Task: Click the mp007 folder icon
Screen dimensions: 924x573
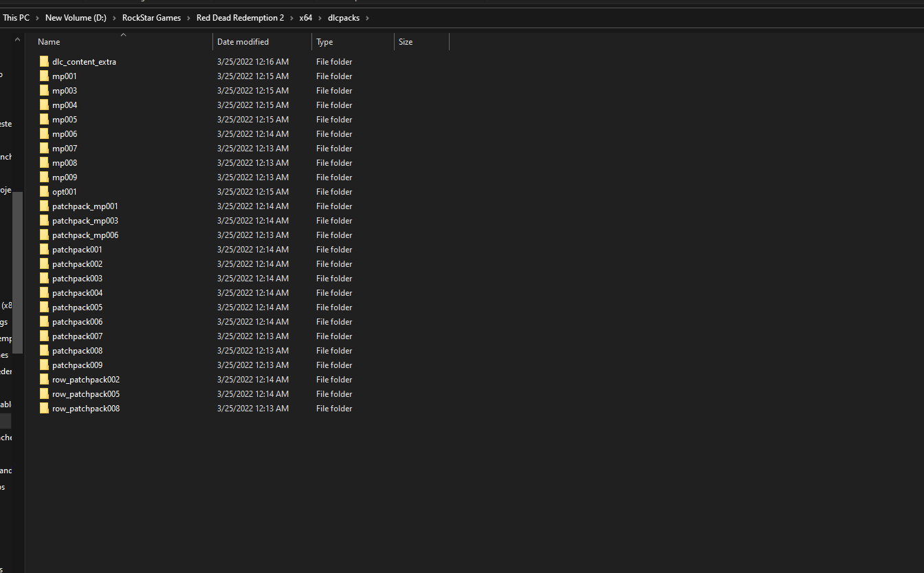Action: [x=44, y=149]
